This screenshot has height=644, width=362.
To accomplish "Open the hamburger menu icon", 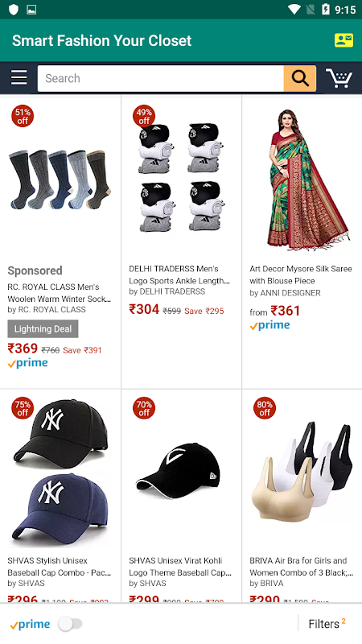I will point(19,77).
